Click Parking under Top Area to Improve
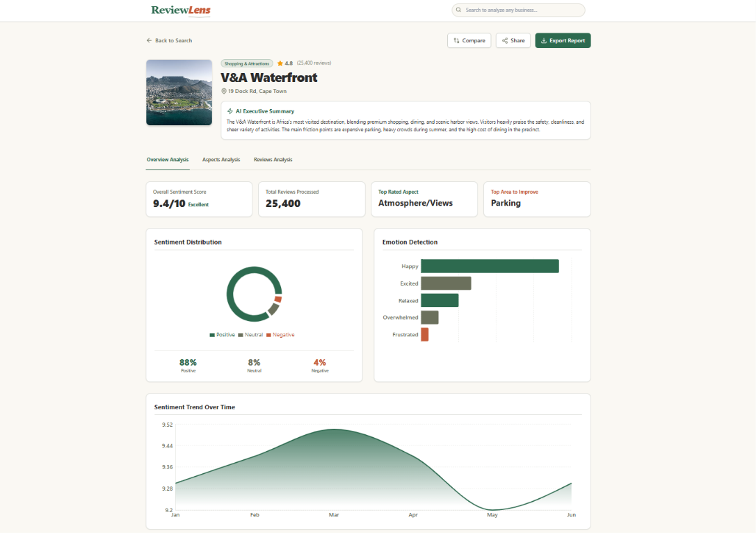Image resolution: width=756 pixels, height=533 pixels. (x=506, y=204)
